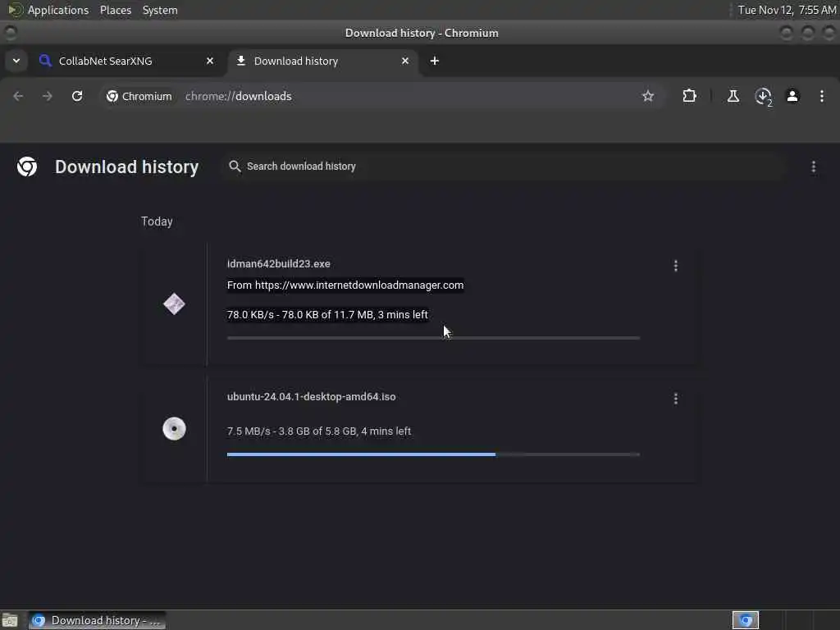Open Chrome Labs flask icon
Image resolution: width=840 pixels, height=630 pixels.
(733, 97)
